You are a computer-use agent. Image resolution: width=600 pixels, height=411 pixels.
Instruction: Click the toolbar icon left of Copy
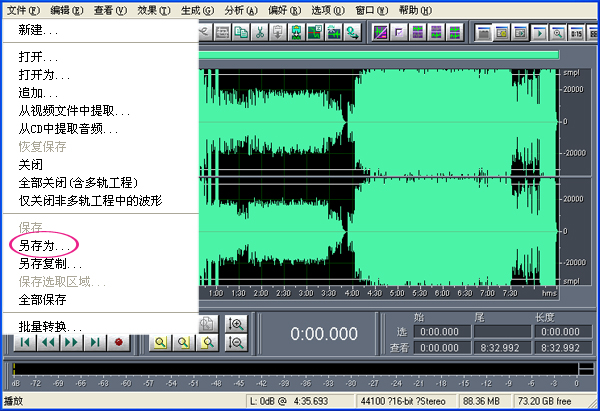[223, 33]
